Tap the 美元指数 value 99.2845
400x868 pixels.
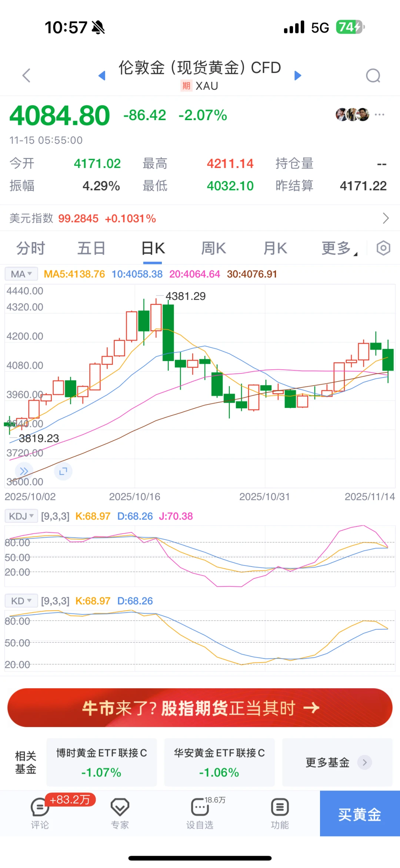coord(78,218)
